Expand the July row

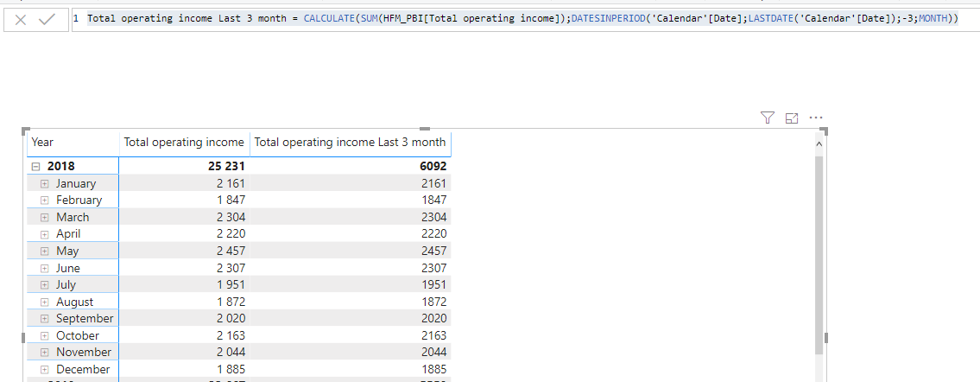(x=44, y=285)
